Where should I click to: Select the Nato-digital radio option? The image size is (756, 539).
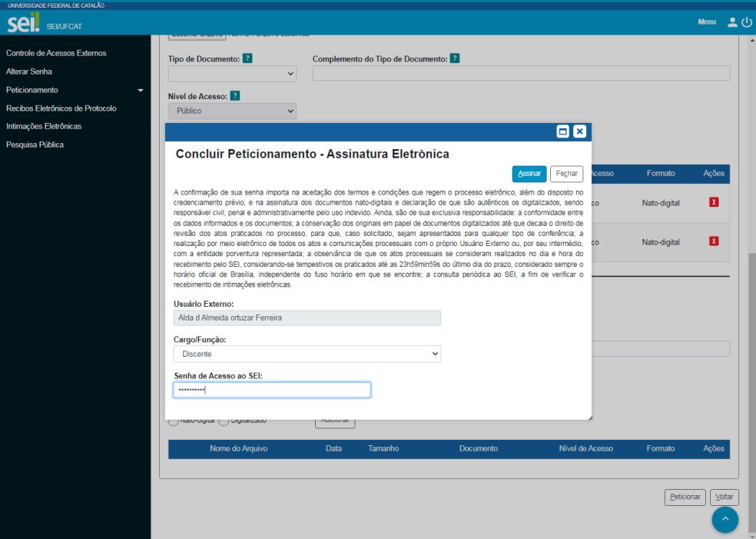coord(173,421)
